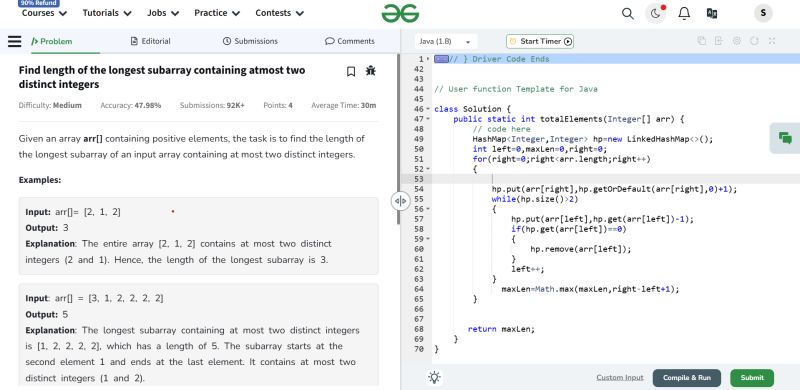This screenshot has height=390, width=800.
Task: Open the notifications bell
Action: click(684, 14)
